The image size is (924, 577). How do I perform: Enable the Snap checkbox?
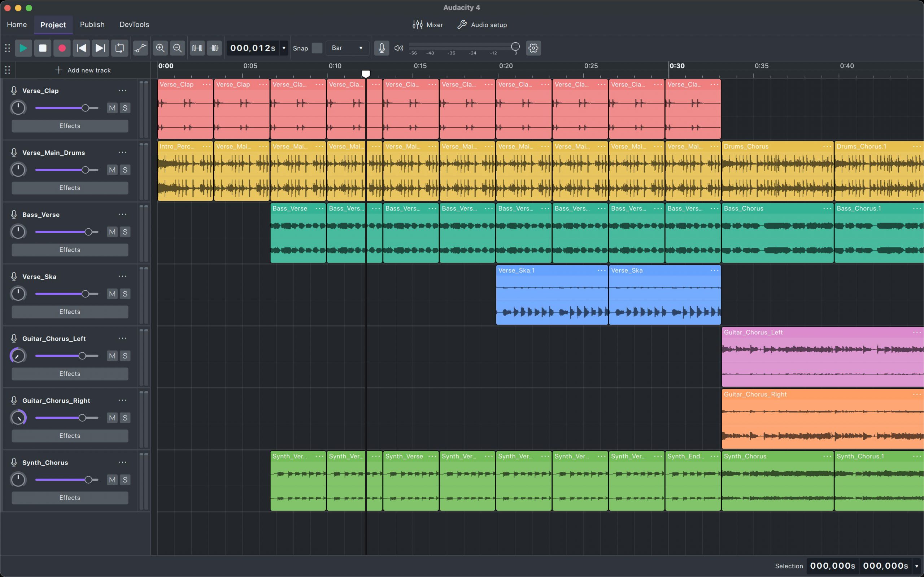pyautogui.click(x=317, y=48)
